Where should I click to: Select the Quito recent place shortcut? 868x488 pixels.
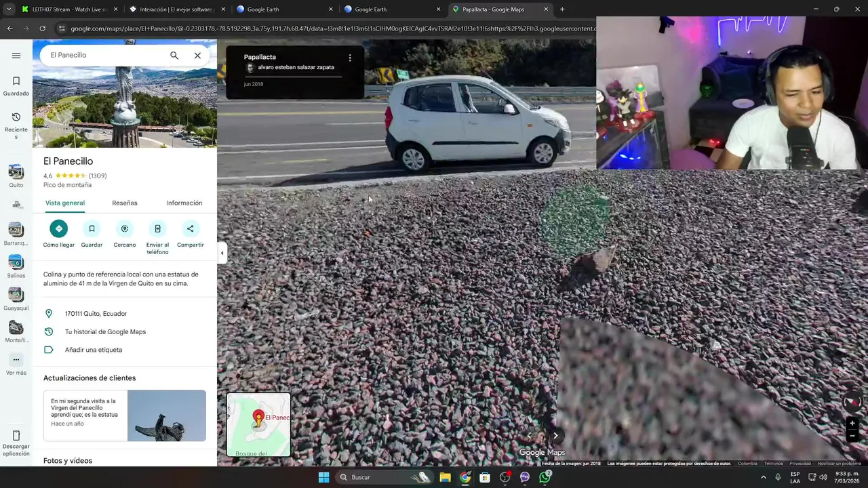click(x=16, y=176)
